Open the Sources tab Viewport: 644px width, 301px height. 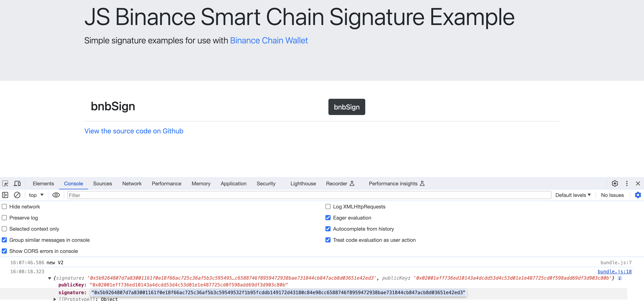(103, 183)
